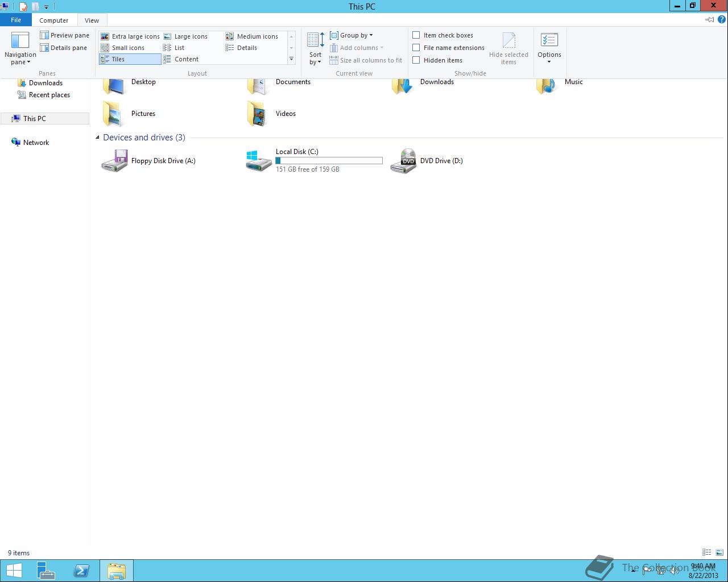Open the Add columns dropdown
This screenshot has height=582, width=728.
[357, 48]
